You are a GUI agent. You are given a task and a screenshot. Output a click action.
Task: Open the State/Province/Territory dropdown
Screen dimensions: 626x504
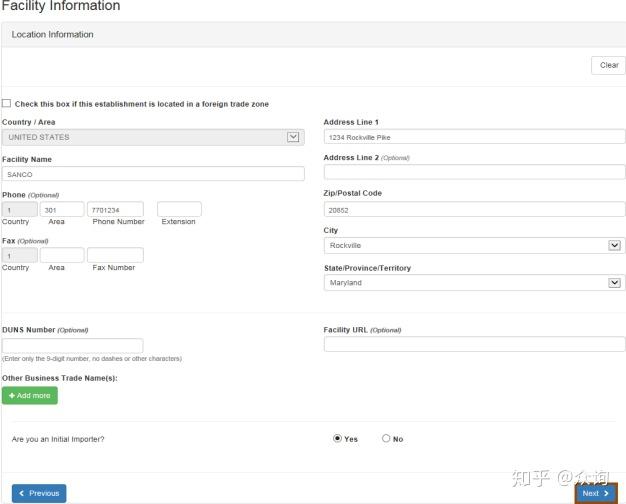click(x=614, y=283)
